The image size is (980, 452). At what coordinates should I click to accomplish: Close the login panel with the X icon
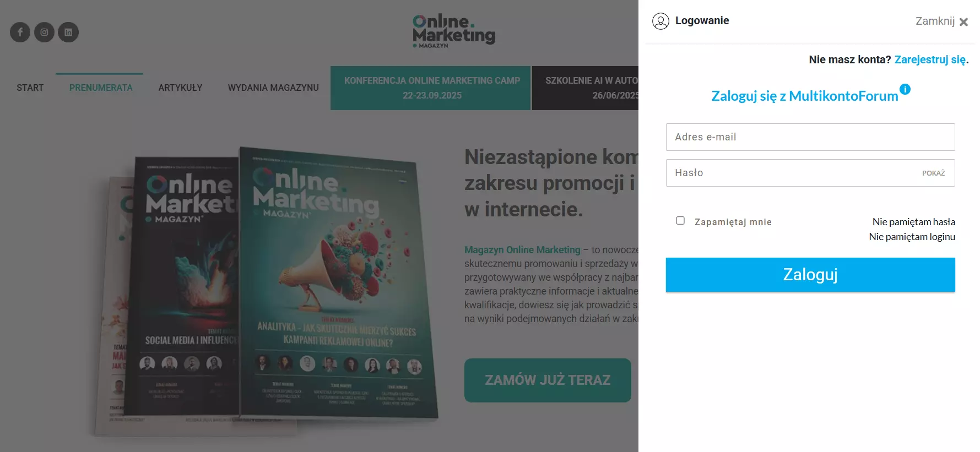pos(963,22)
